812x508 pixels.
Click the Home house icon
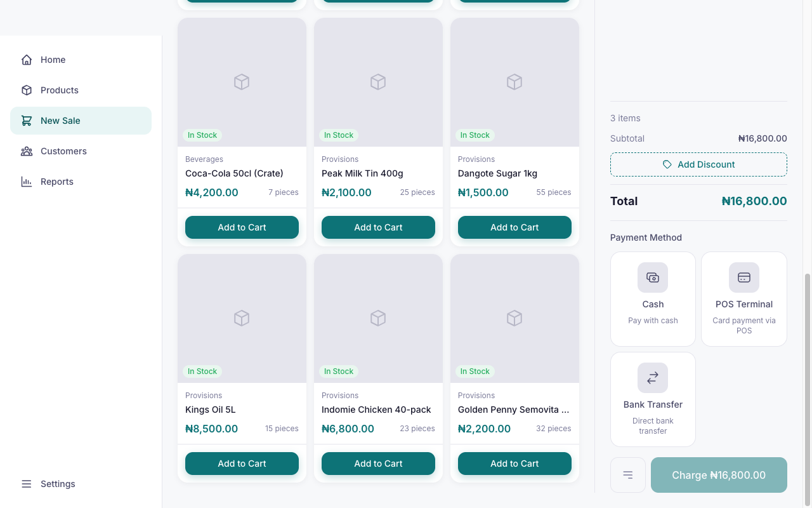pos(27,60)
